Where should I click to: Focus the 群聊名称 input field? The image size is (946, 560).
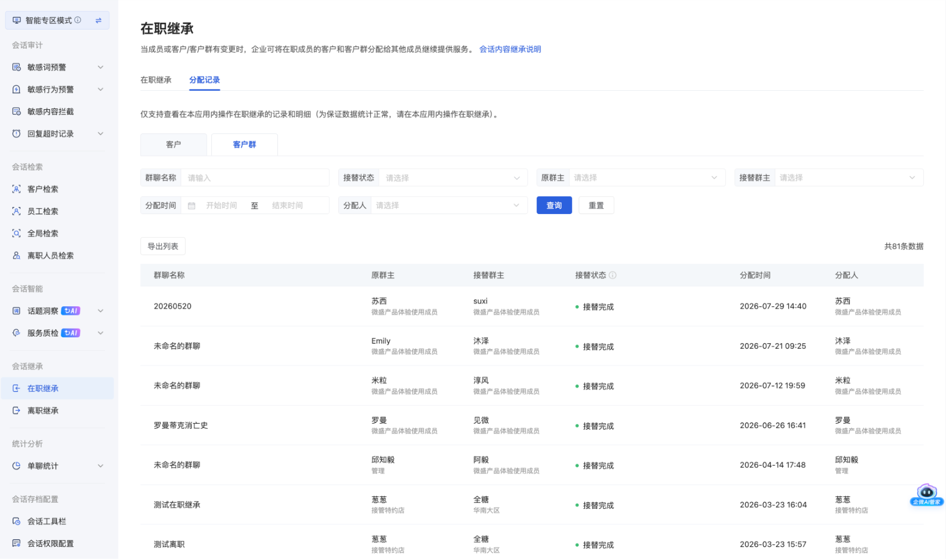[255, 178]
